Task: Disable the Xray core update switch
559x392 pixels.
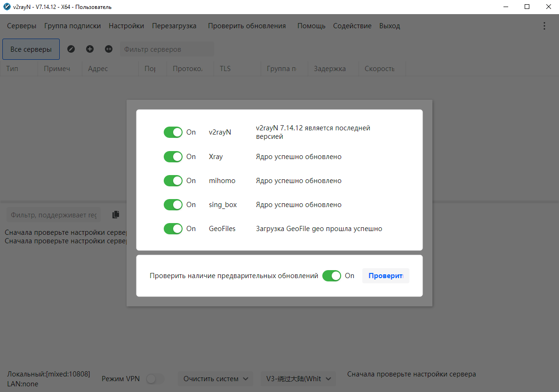Action: coord(173,157)
